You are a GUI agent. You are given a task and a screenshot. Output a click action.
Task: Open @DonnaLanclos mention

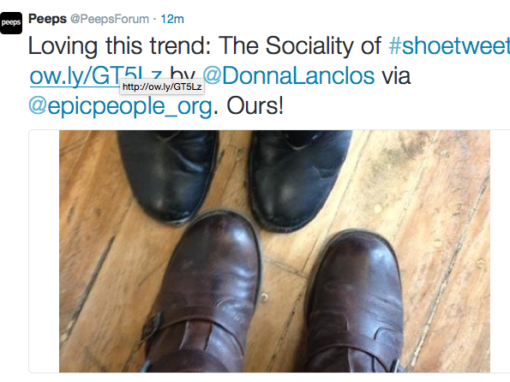tap(289, 76)
